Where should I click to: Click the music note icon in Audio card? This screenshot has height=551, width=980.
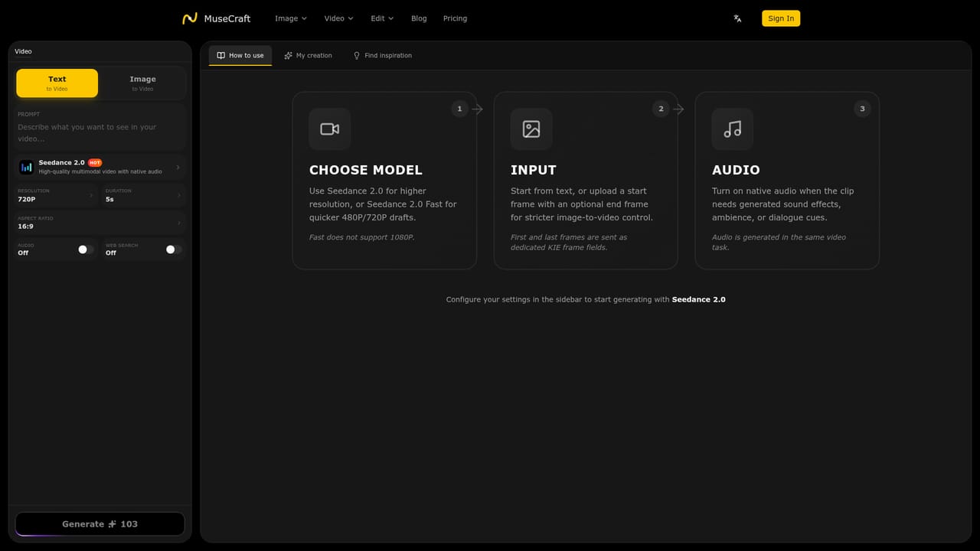(x=733, y=129)
